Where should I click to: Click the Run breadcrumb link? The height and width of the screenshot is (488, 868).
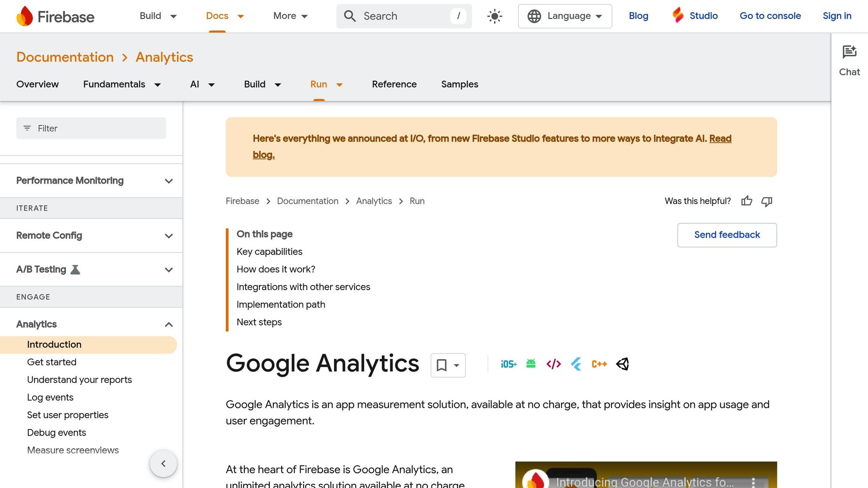[417, 201]
